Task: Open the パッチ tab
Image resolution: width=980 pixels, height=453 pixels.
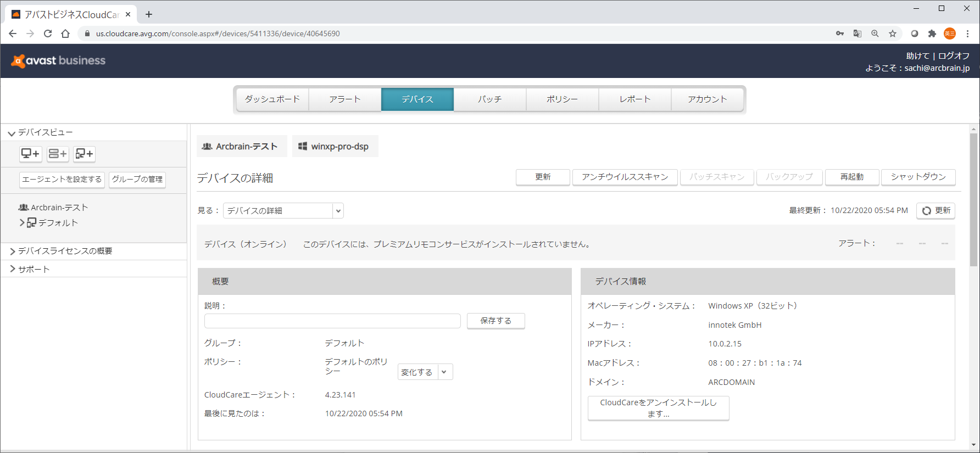Action: [490, 99]
